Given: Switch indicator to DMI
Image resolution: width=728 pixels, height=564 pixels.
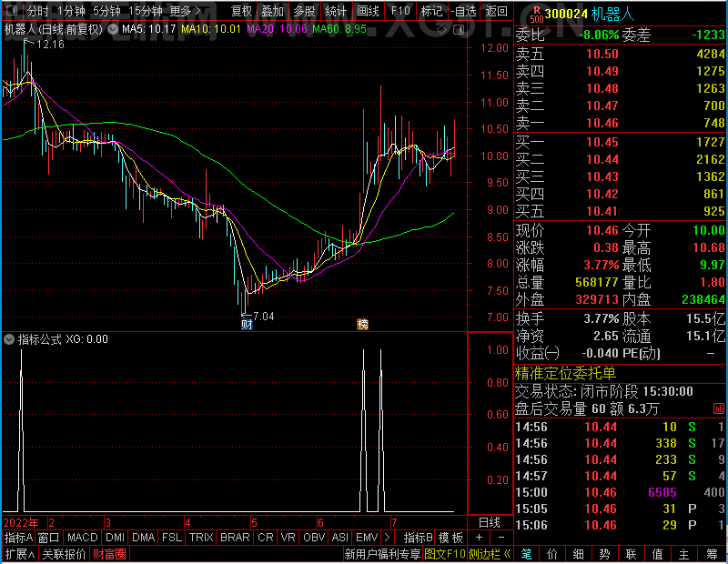Looking at the screenshot, I should (115, 538).
